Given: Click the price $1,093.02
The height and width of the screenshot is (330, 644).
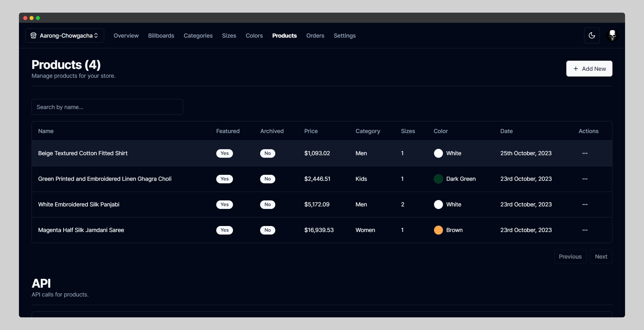Looking at the screenshot, I should 317,153.
